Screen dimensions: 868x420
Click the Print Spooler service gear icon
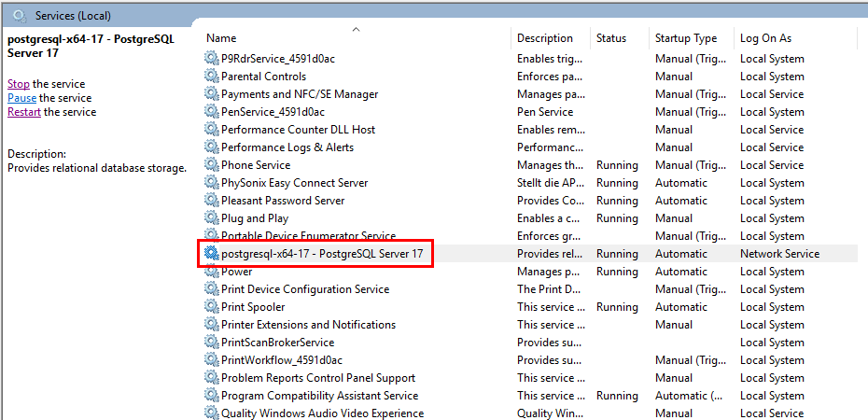[x=212, y=307]
